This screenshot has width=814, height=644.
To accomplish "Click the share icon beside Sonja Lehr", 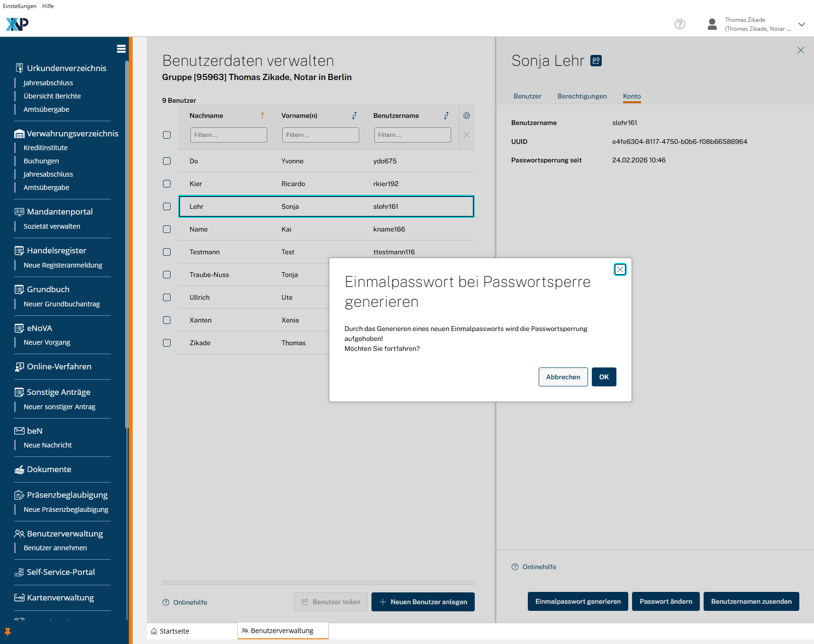I will pyautogui.click(x=596, y=61).
